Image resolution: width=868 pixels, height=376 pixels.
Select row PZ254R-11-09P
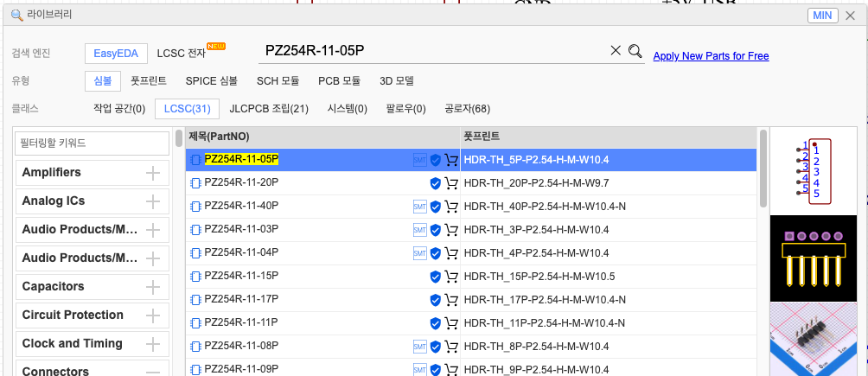471,369
